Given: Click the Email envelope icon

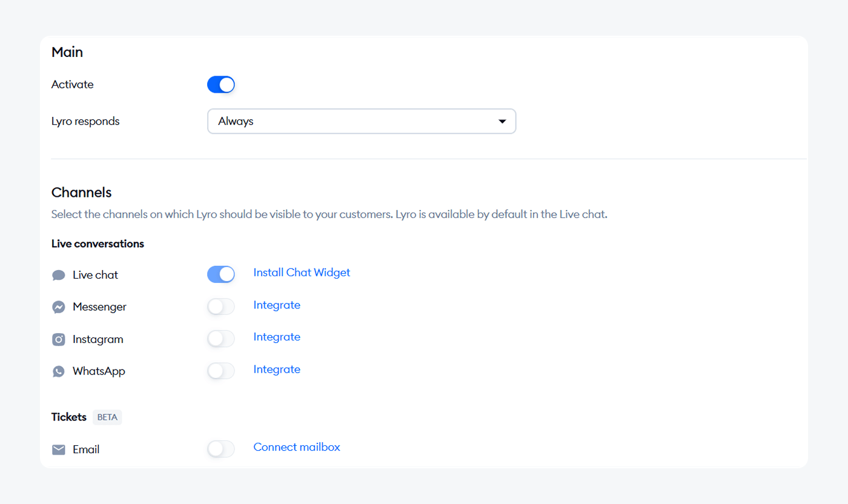Looking at the screenshot, I should point(59,449).
